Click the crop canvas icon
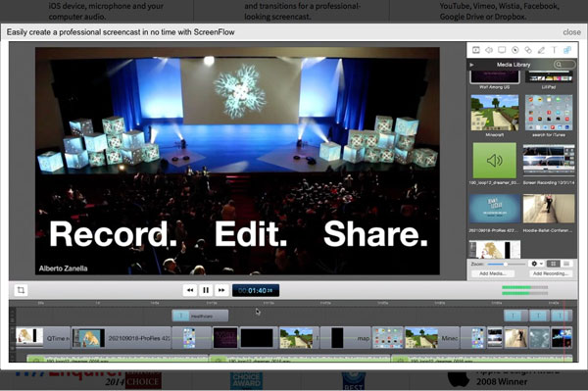This screenshot has height=391, width=588. point(21,290)
